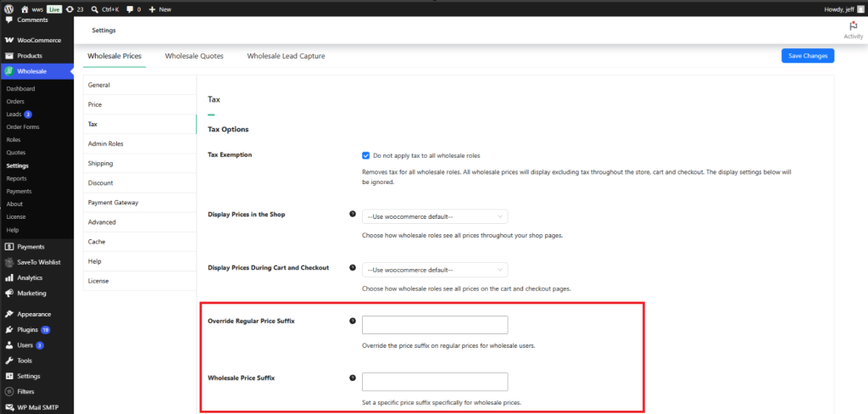Image resolution: width=868 pixels, height=414 pixels.
Task: Select Discount settings section
Action: [x=140, y=183]
